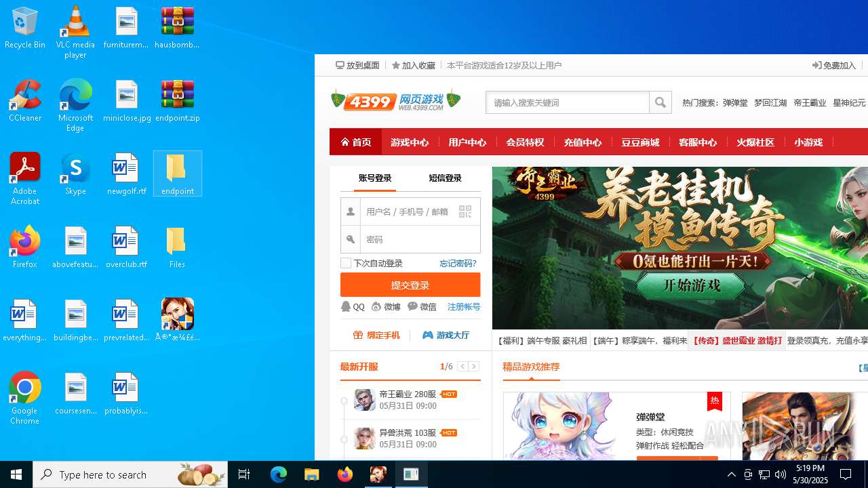Select newgolf.rtf document icon
The image size is (868, 488).
(127, 174)
